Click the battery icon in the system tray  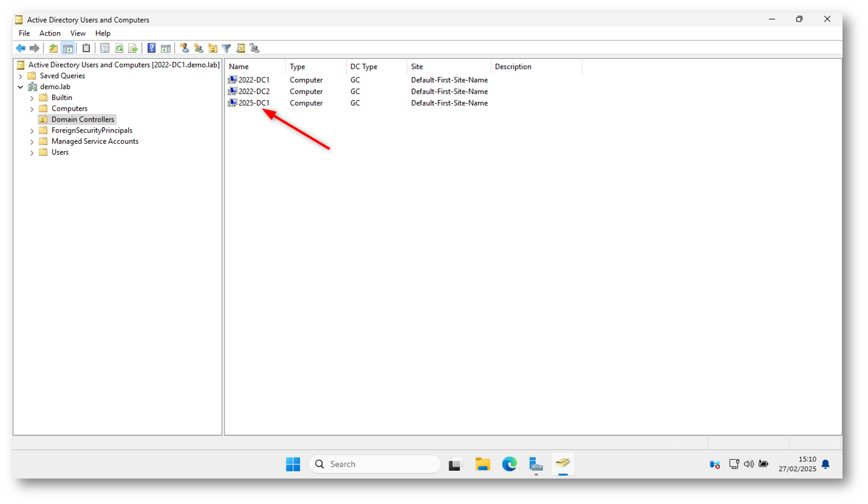[764, 464]
